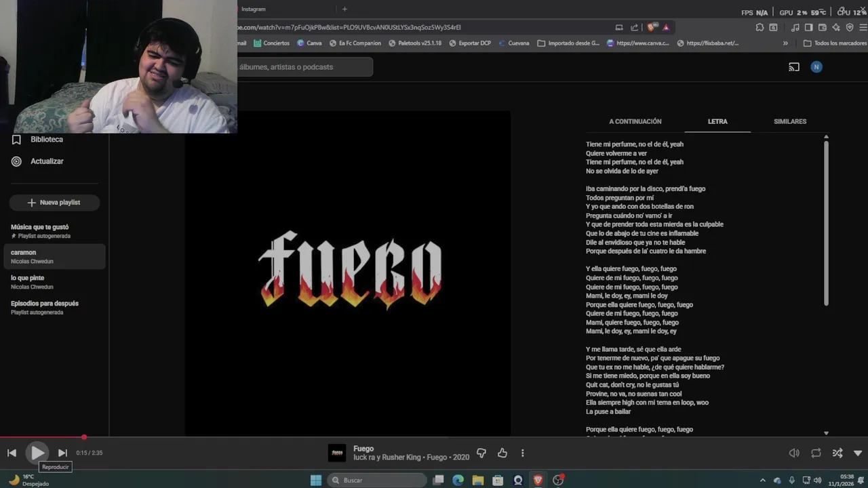The height and width of the screenshot is (488, 868).
Task: Open Ea Fc Companion bookmark
Action: pos(355,43)
